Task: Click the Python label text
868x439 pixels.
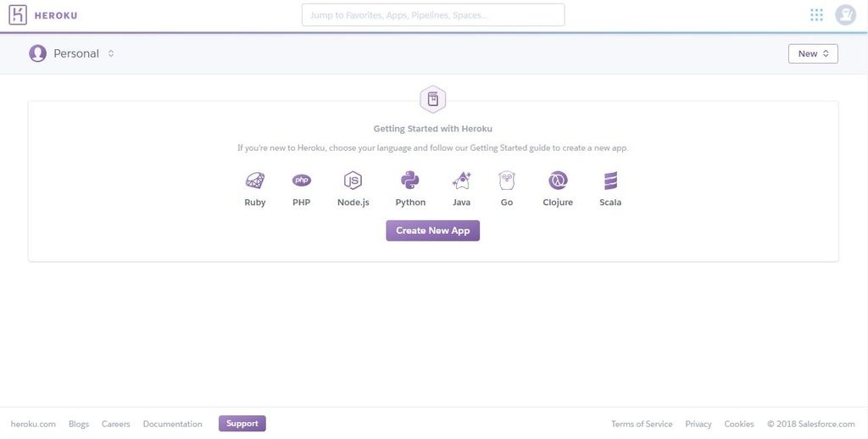Action: [410, 203]
